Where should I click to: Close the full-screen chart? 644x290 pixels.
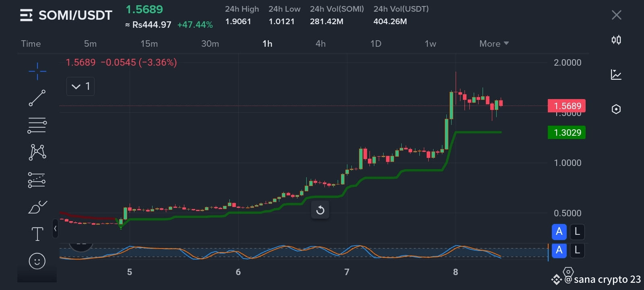click(616, 15)
